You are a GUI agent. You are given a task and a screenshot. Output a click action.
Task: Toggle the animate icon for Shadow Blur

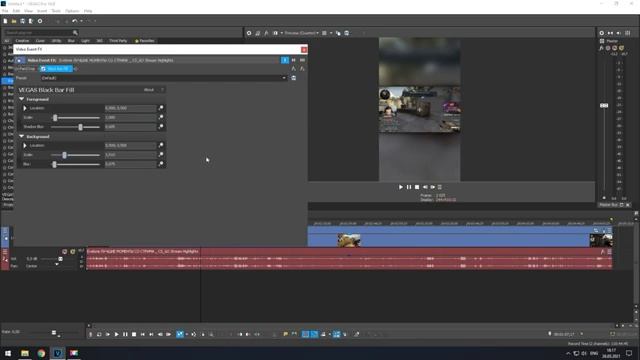point(161,127)
